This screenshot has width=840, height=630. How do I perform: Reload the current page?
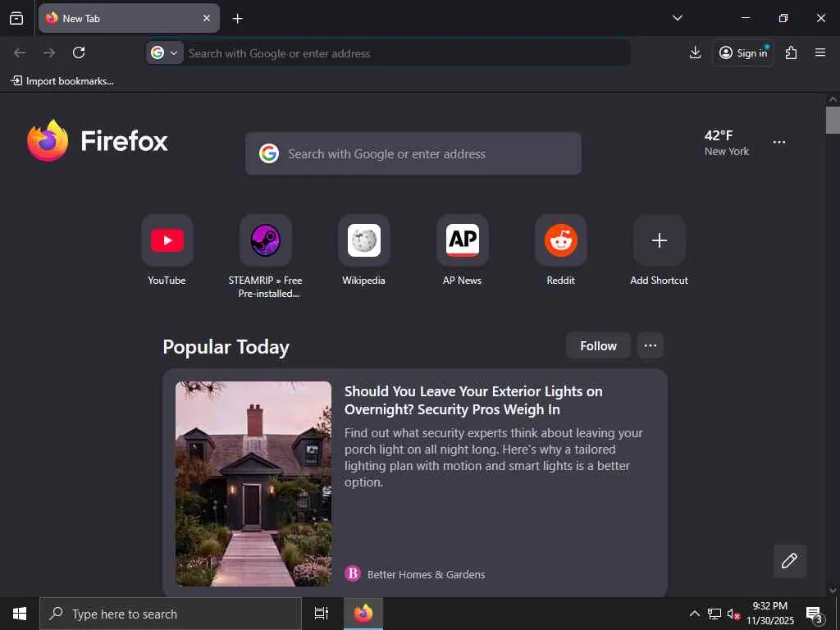coord(79,52)
